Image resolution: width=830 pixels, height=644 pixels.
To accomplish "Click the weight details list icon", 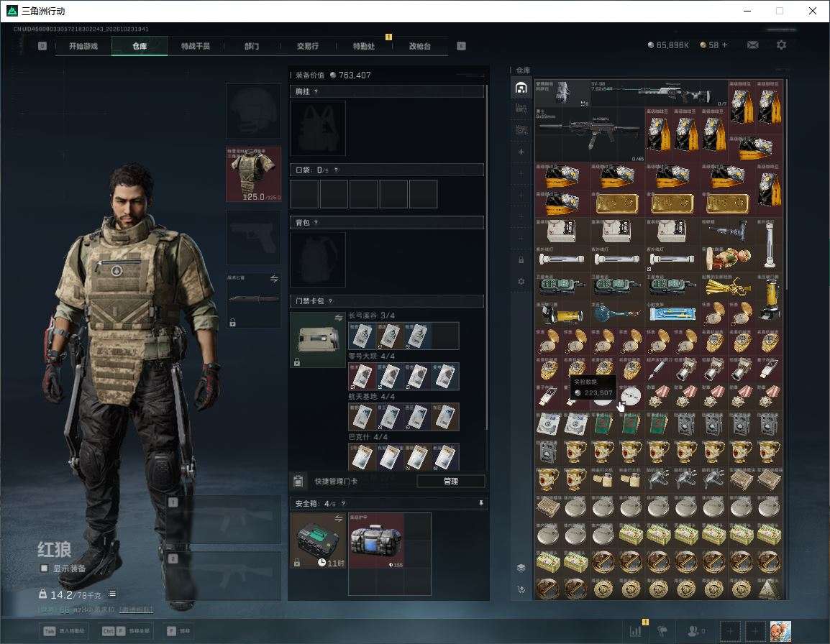I will pos(112,594).
